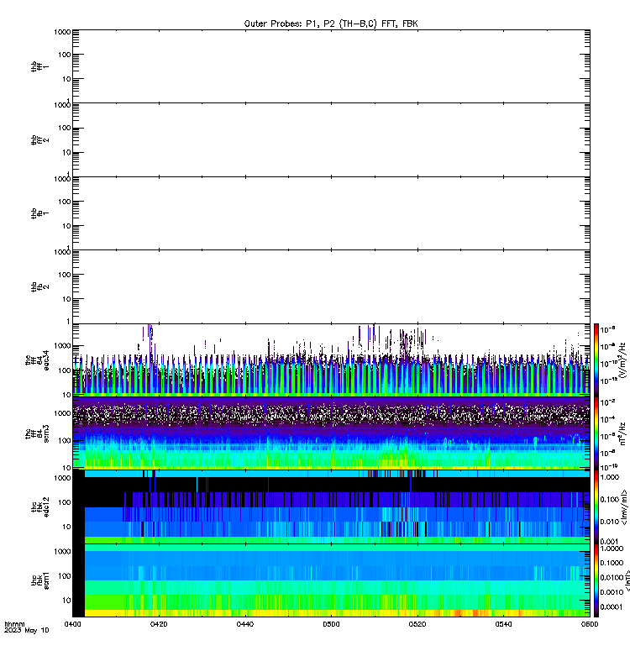Select the (V/m)^2/Hz color bar
630x672 pixels.
pyautogui.click(x=596, y=360)
